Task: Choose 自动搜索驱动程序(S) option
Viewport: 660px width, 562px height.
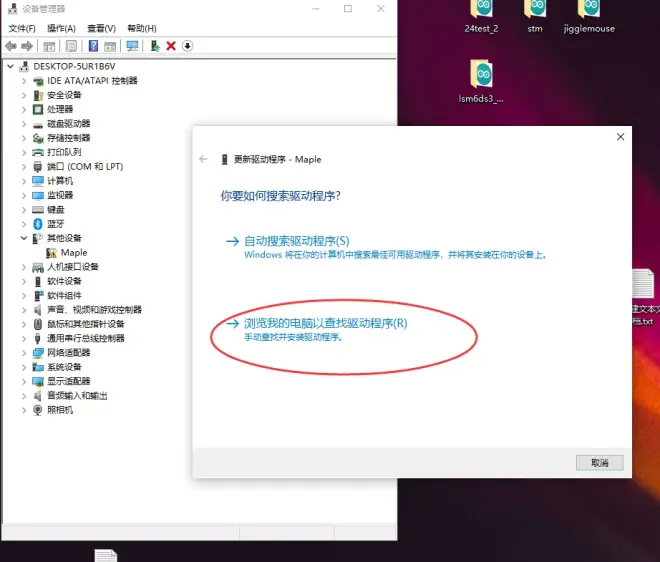Action: (296, 241)
